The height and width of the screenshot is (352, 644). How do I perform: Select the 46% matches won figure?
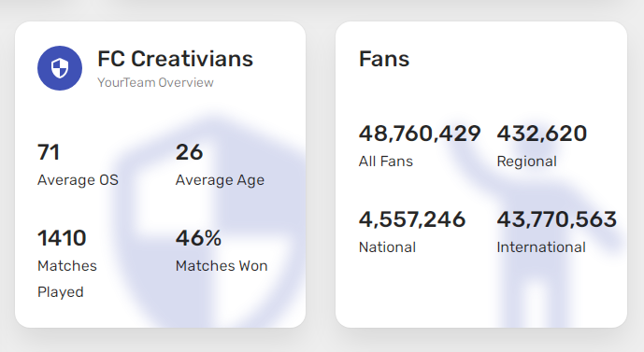click(x=199, y=238)
